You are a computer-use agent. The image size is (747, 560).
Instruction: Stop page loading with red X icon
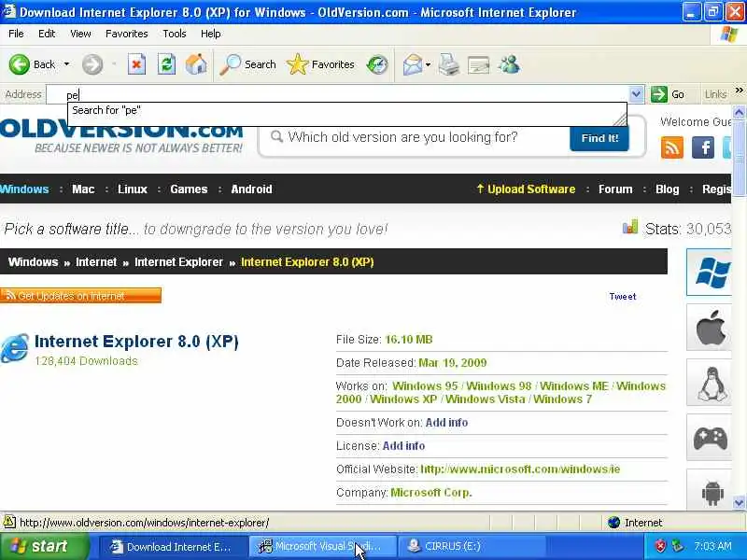coord(136,64)
